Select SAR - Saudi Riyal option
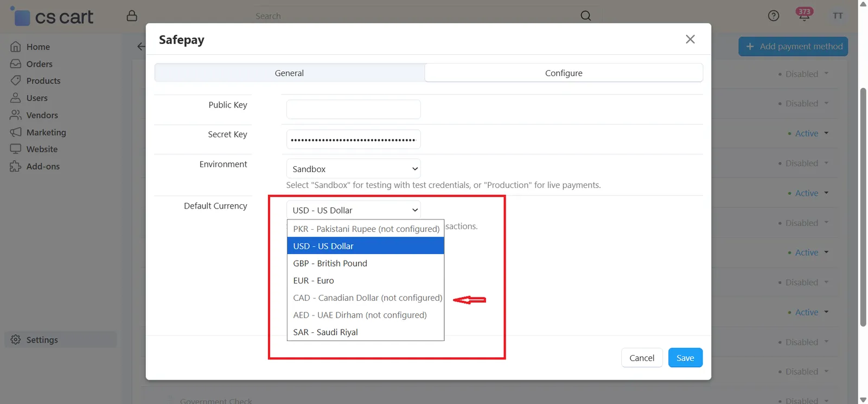868x404 pixels. [x=366, y=332]
